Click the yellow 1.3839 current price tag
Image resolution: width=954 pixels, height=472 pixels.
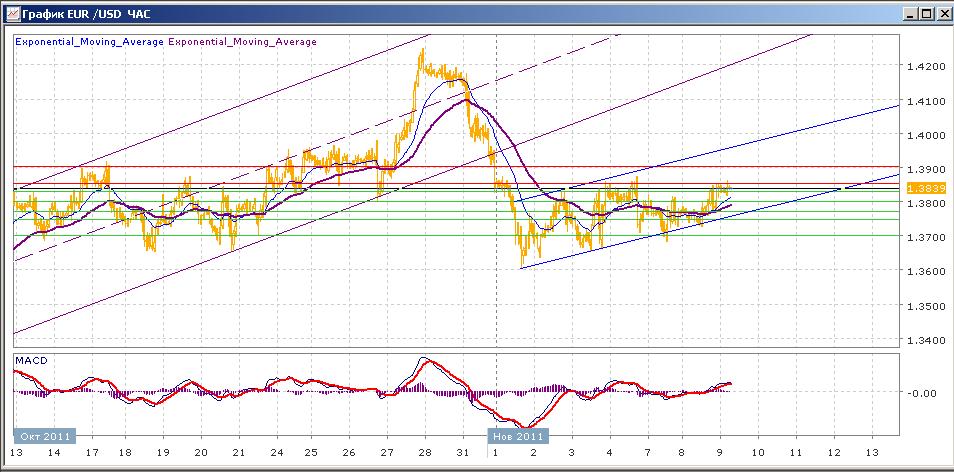(920, 188)
